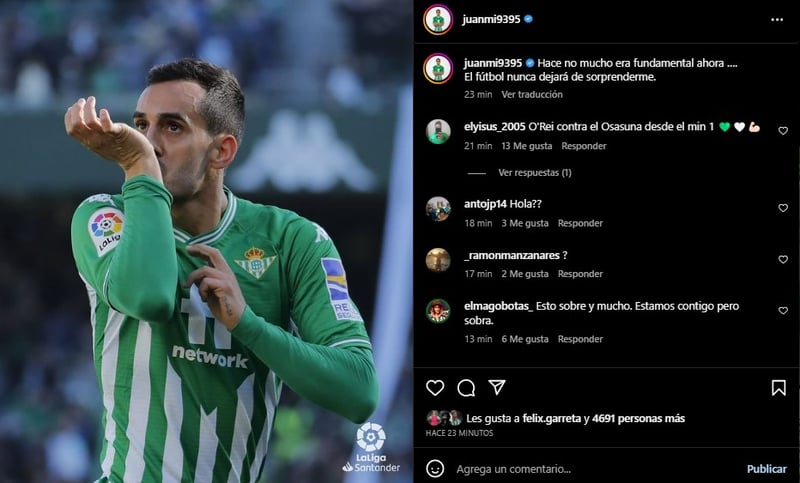
Task: Like antojp14's Hola comment
Action: 783,208
